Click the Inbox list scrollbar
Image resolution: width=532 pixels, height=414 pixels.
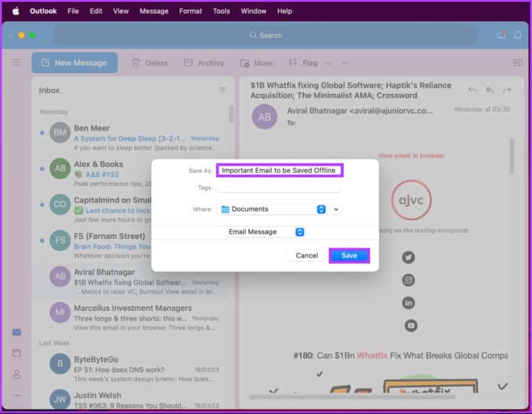pos(231,114)
